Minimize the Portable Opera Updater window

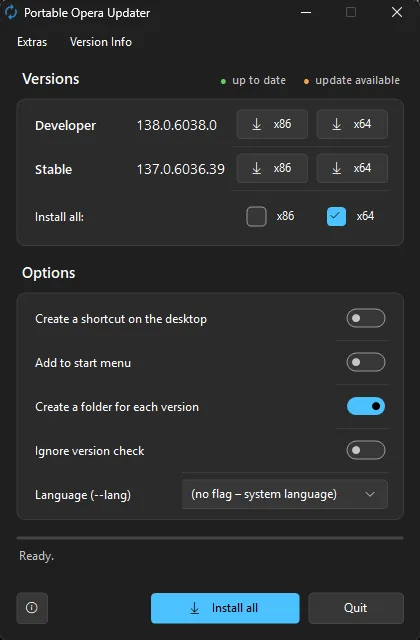coord(306,12)
